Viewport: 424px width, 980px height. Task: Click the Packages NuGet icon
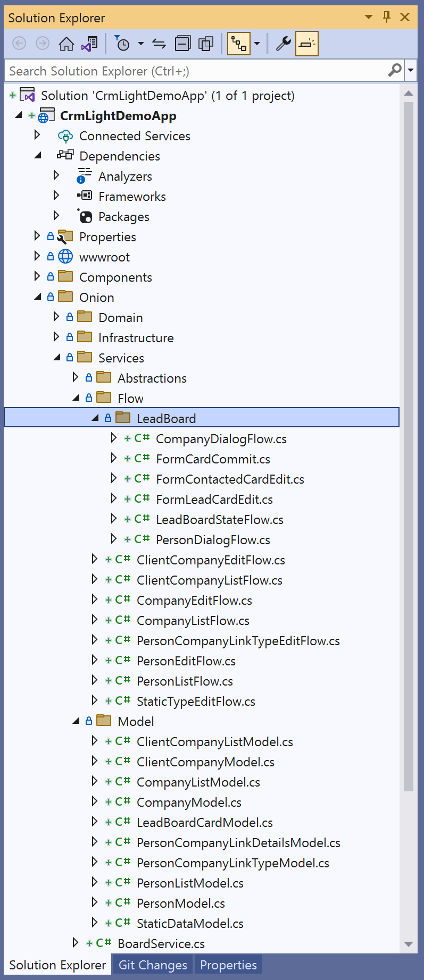85,216
